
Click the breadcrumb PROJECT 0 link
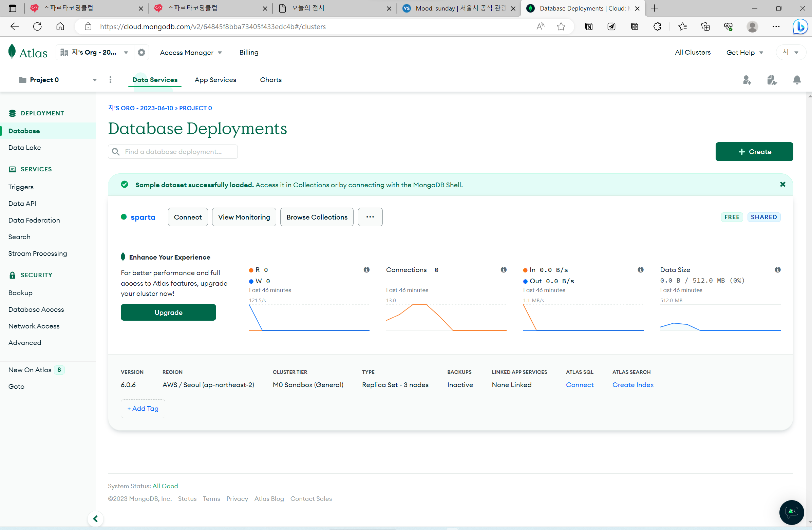pos(195,108)
